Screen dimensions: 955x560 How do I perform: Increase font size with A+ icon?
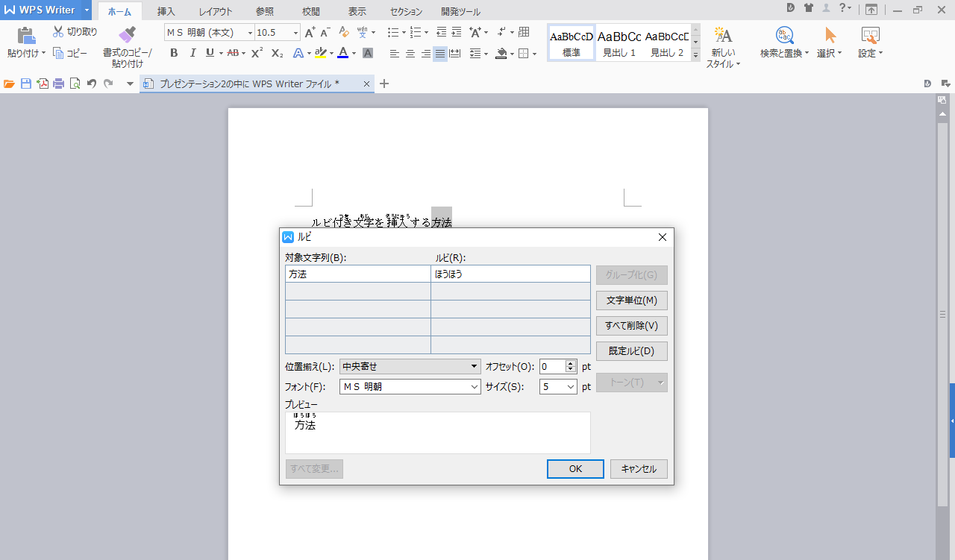click(310, 32)
